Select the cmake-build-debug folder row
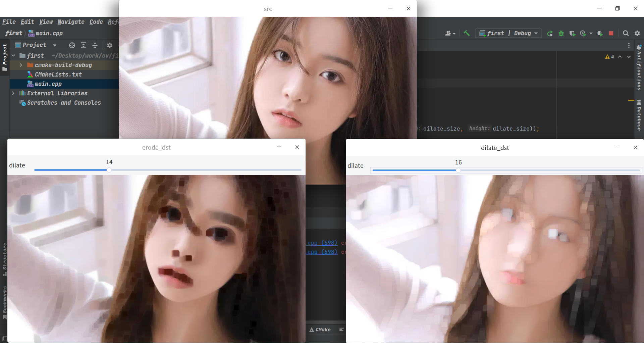Screen dimensions: 644x343 coord(64,65)
